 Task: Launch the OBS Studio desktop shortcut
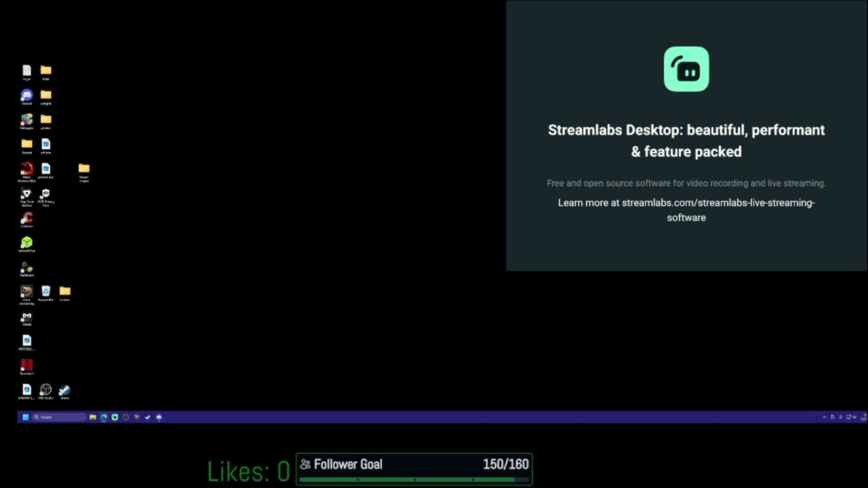[45, 391]
